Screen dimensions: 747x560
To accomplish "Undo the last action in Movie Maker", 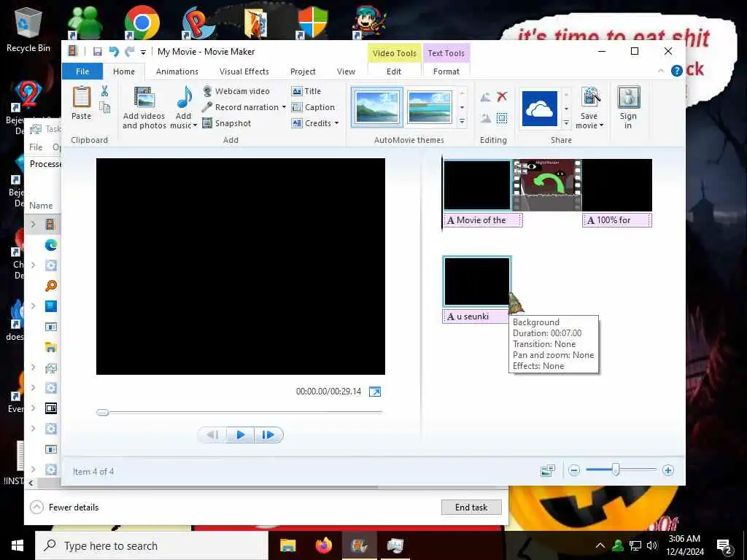I will pyautogui.click(x=113, y=52).
